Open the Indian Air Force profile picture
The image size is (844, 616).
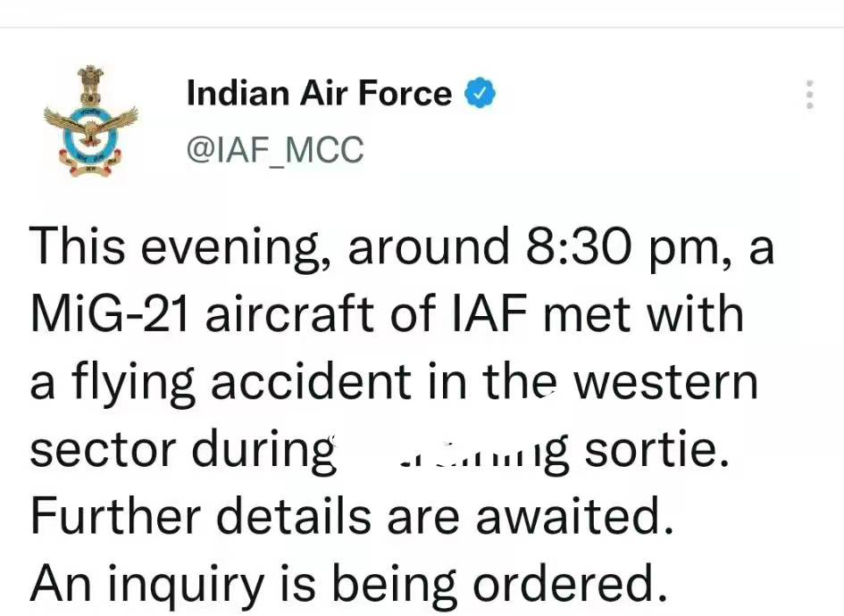90,121
